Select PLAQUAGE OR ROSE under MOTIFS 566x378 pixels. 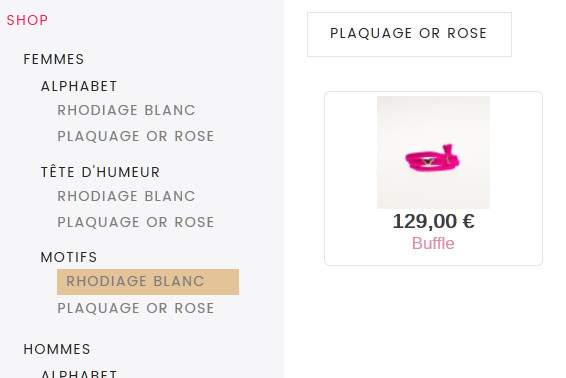pos(136,308)
